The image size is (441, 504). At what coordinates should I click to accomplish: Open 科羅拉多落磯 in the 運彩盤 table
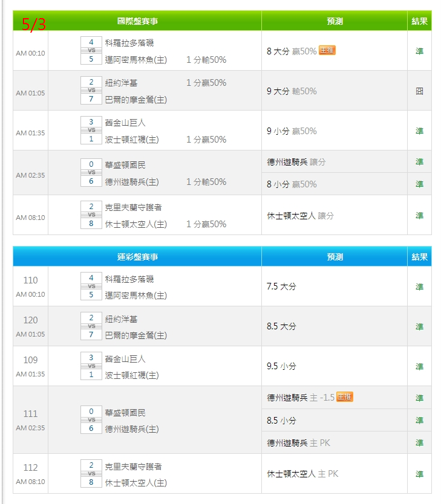tap(129, 279)
